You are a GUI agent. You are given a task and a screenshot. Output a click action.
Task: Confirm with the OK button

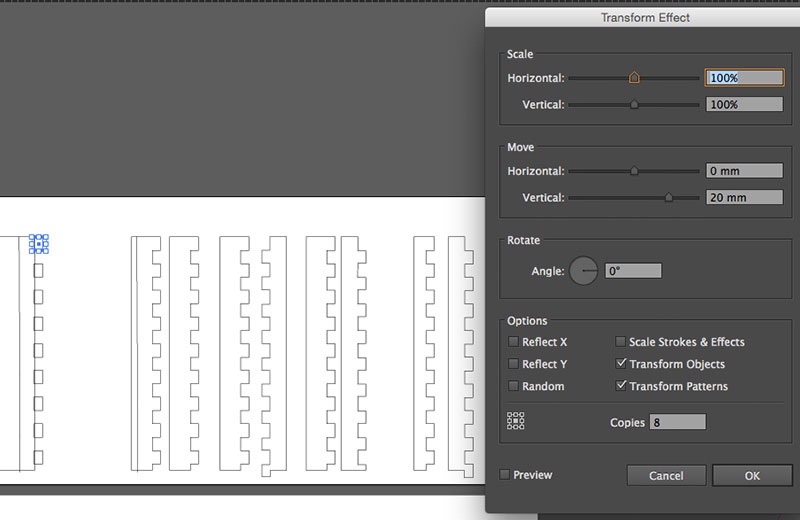pos(752,476)
